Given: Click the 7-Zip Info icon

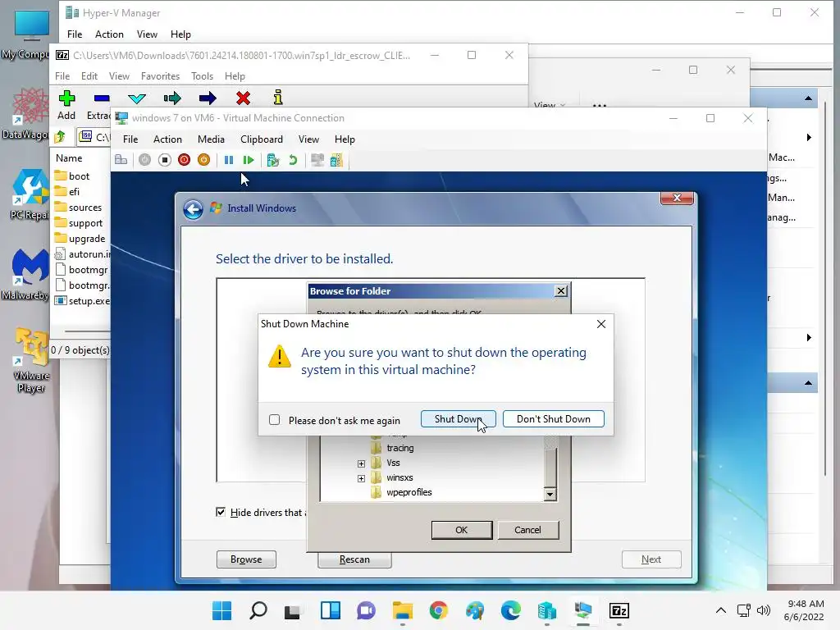Looking at the screenshot, I should pos(277,97).
